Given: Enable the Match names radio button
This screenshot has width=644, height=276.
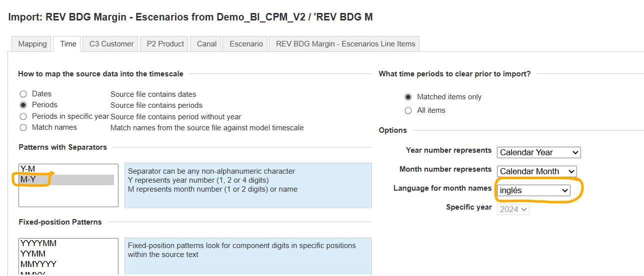Looking at the screenshot, I should [x=23, y=127].
